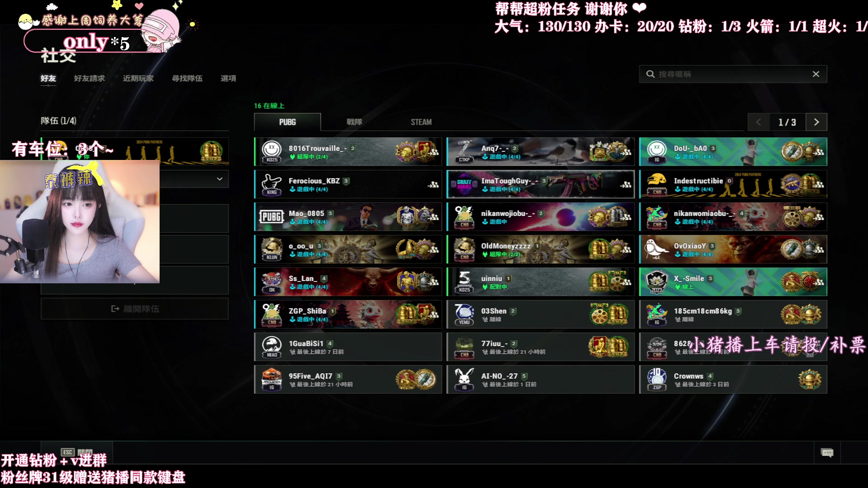Switch to the 戰隊 tab
This screenshot has height=488, width=868.
click(354, 122)
